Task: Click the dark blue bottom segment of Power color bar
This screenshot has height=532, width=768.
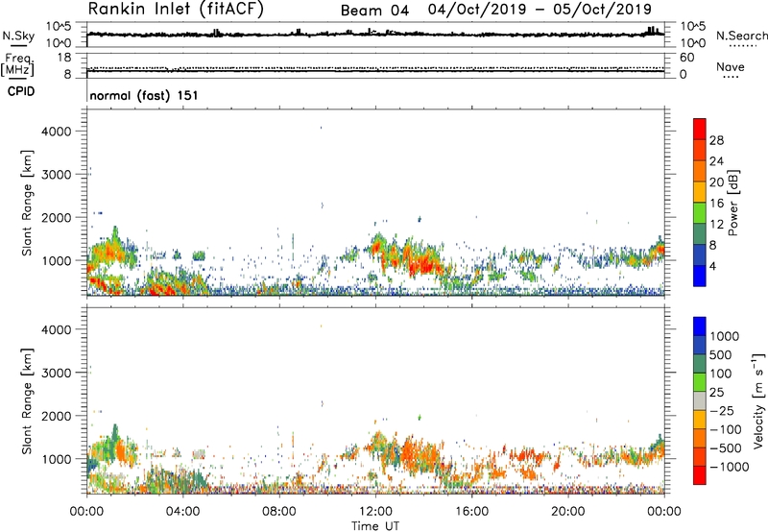Action: (x=700, y=276)
